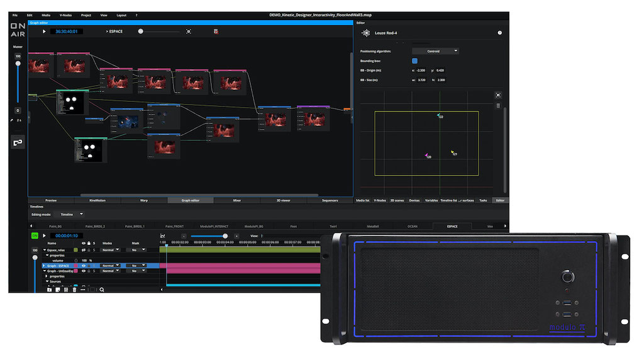The width and height of the screenshot is (644, 357).
Task: Click the timeline curve graph icon
Action: pos(163,236)
